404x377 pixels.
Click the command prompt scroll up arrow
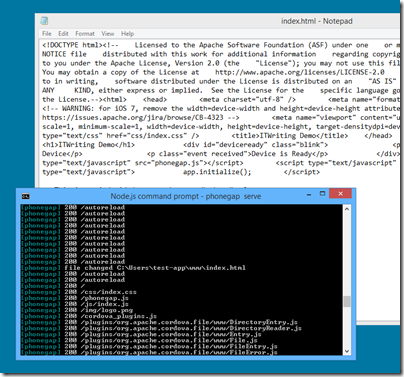coord(347,209)
